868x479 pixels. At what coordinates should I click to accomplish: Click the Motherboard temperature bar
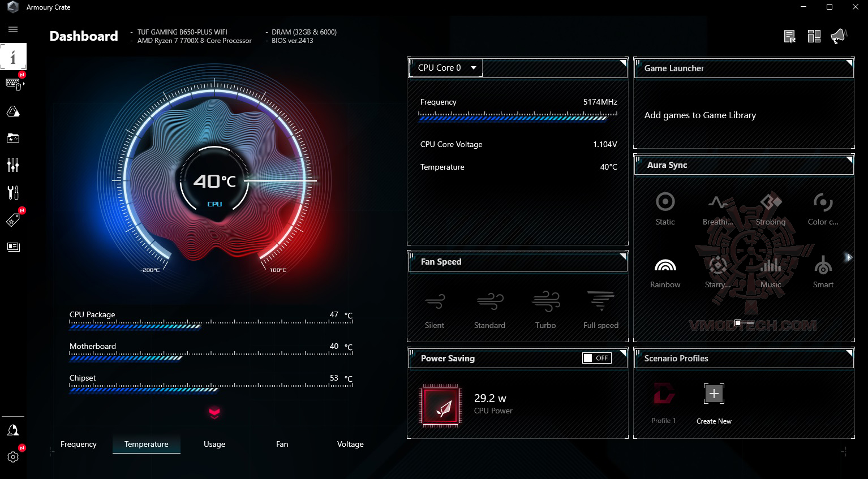click(x=211, y=357)
